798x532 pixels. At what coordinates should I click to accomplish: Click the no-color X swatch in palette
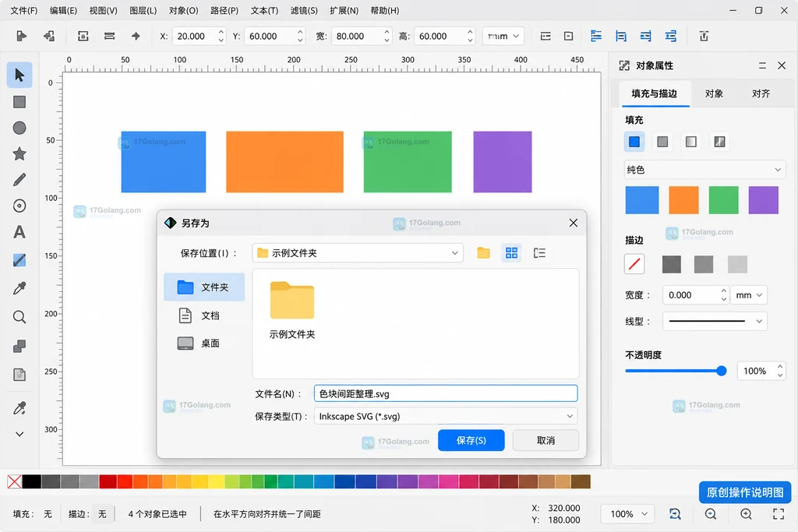pos(14,481)
